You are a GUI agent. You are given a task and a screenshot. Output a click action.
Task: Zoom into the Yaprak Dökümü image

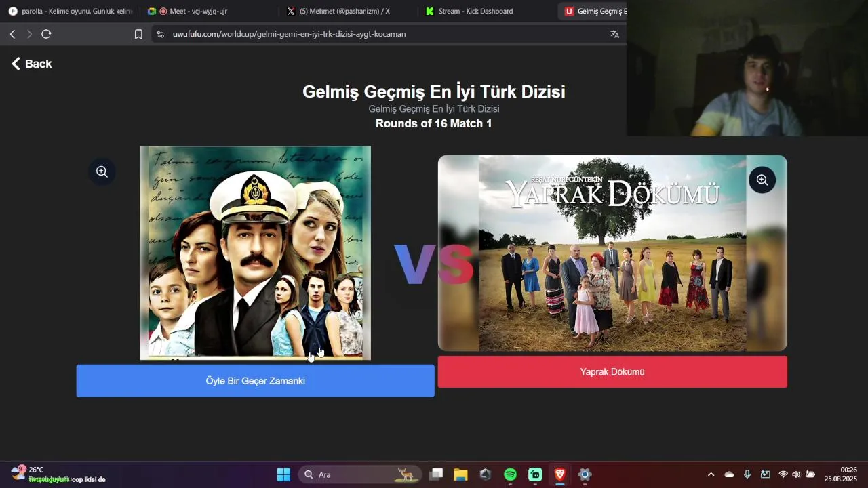[762, 180]
